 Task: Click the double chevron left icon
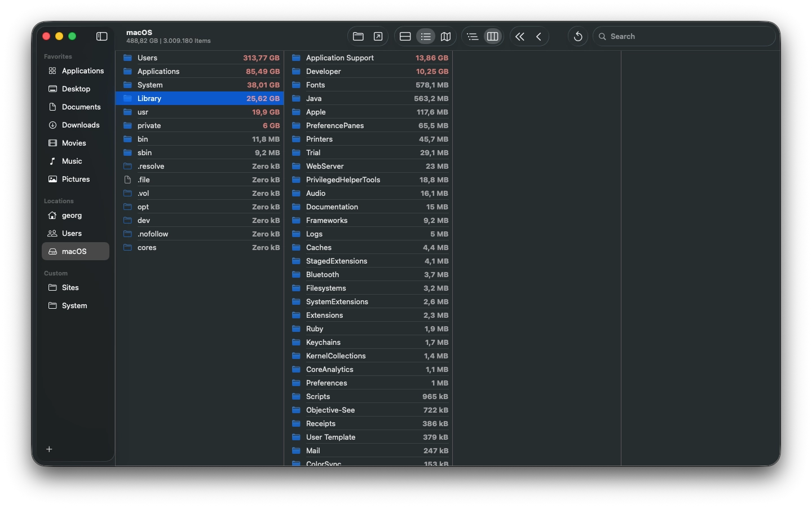pos(520,36)
